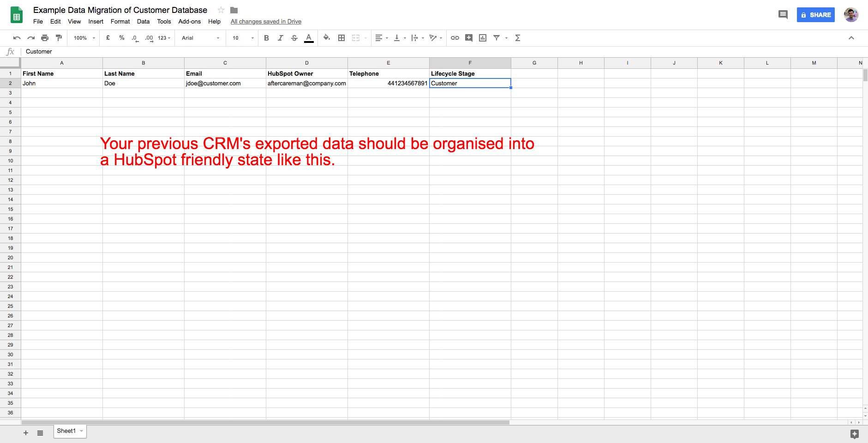
Task: Open the cell fill color bucket
Action: (x=327, y=38)
